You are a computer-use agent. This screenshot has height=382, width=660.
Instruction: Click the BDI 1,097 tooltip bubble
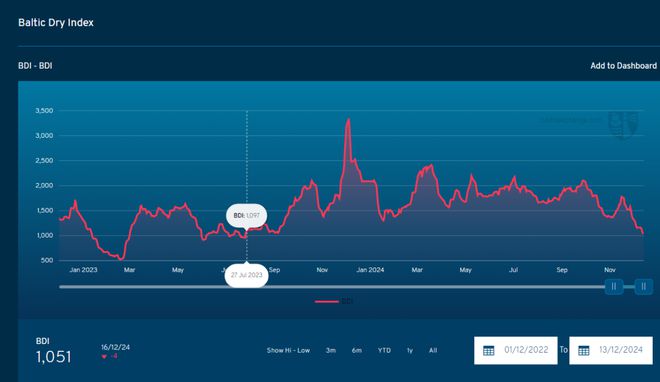point(247,215)
